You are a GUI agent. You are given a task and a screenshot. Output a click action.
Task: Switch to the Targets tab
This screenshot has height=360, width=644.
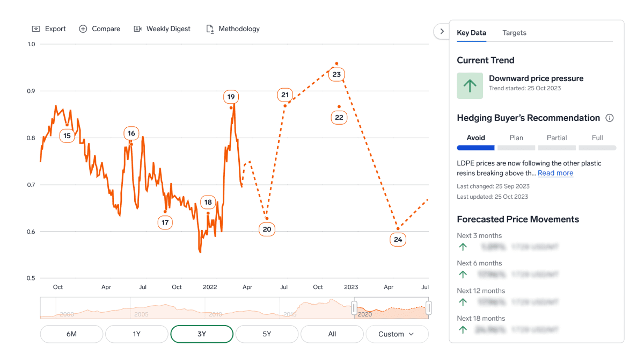514,33
